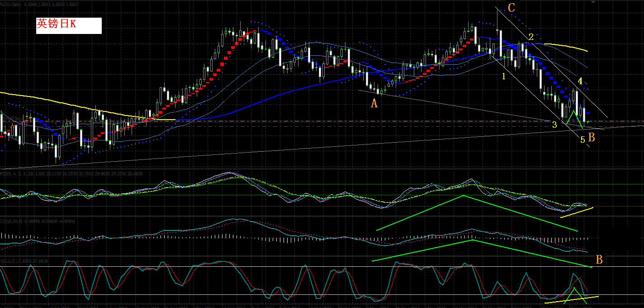Select the red 英镑日K chart label
The image size is (644, 308).
(x=69, y=26)
